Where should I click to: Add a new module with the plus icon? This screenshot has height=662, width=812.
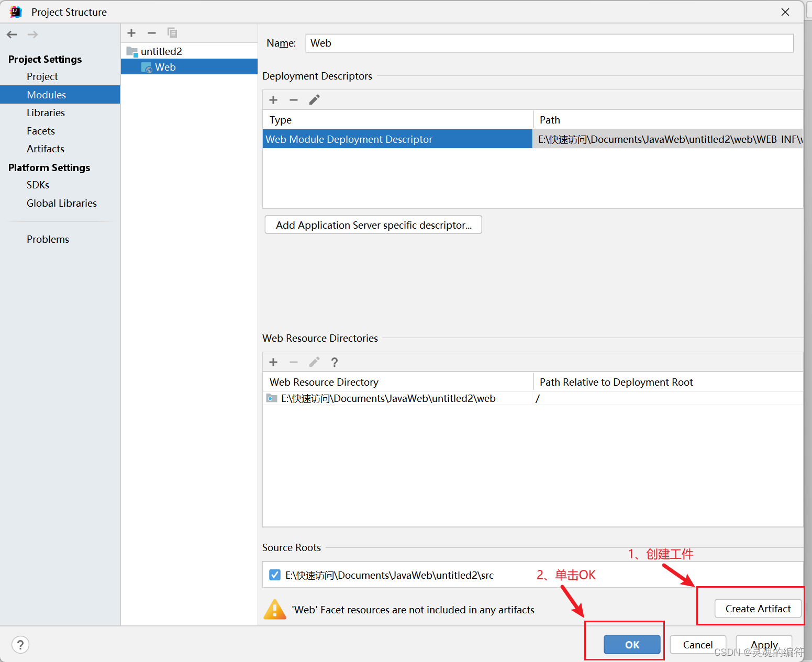[131, 33]
